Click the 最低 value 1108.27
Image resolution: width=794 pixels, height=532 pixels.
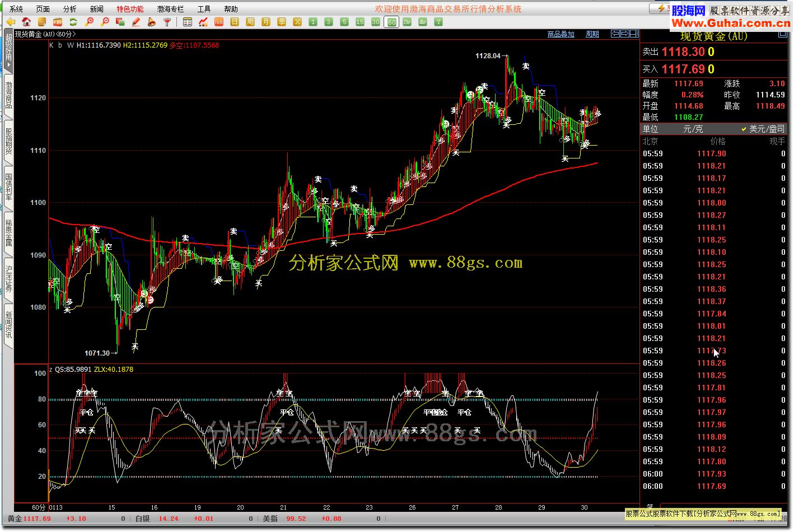pyautogui.click(x=688, y=117)
